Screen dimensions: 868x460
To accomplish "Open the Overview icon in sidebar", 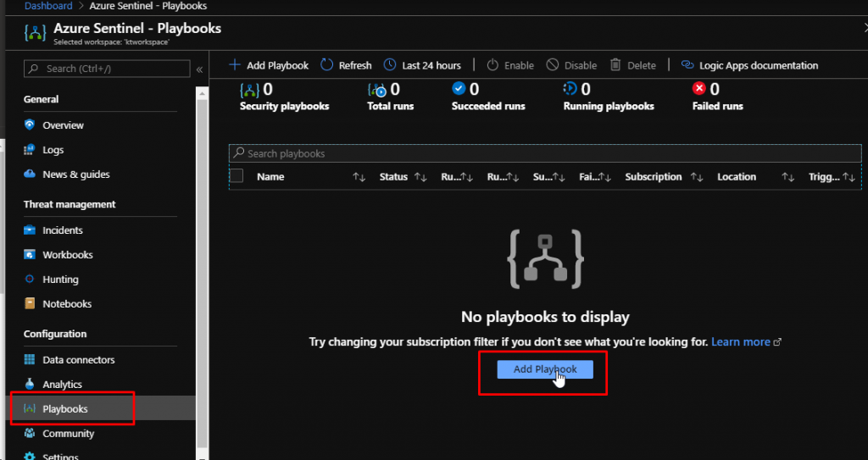I will 30,125.
